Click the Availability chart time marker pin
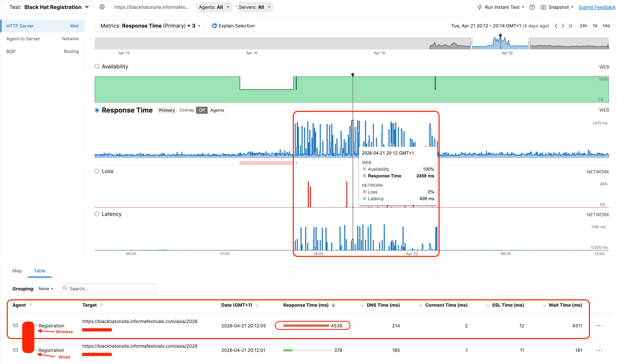 coord(352,74)
